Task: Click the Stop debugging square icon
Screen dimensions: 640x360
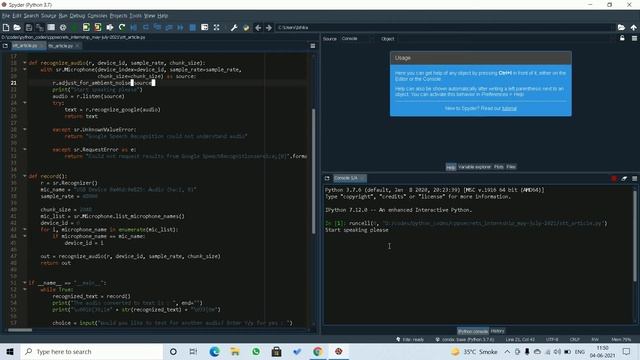Action: tap(193, 27)
